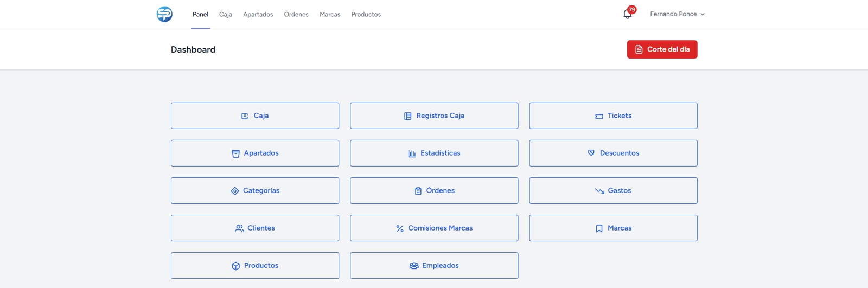Screen dimensions: 868x288
Task: Expand the Fernando Ponce user menu
Action: (x=677, y=14)
